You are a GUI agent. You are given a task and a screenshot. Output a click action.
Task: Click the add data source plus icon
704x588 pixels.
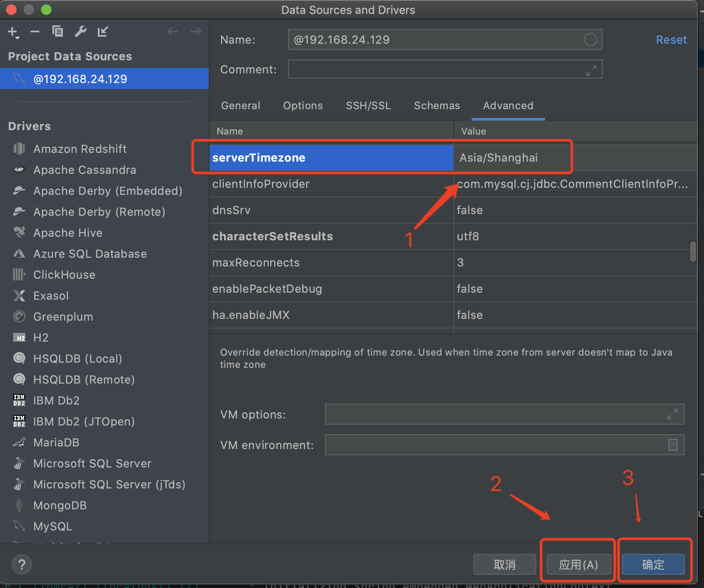click(x=13, y=32)
